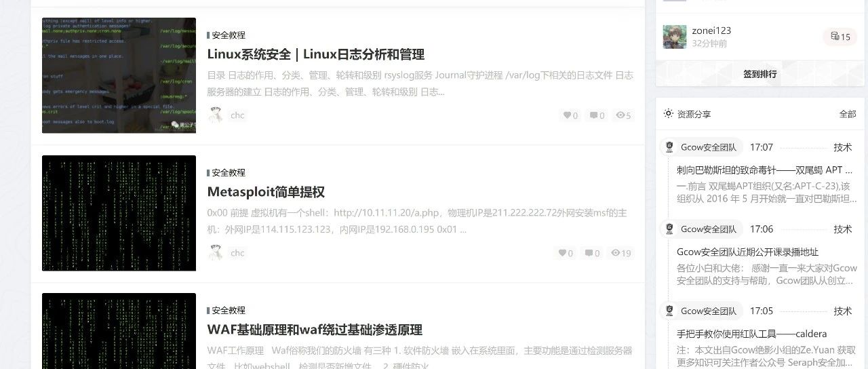This screenshot has width=868, height=369.
Task: Select the 技术 tag at the 17:06 entry
Action: pyautogui.click(x=843, y=229)
